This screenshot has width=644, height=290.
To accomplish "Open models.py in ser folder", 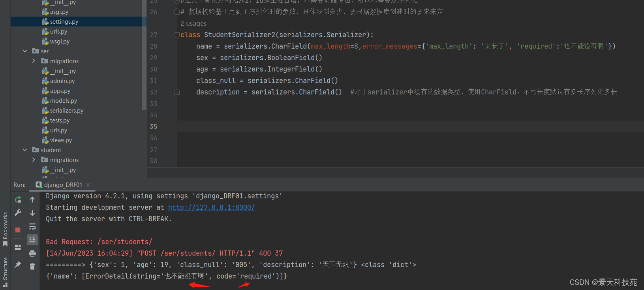I will (63, 101).
